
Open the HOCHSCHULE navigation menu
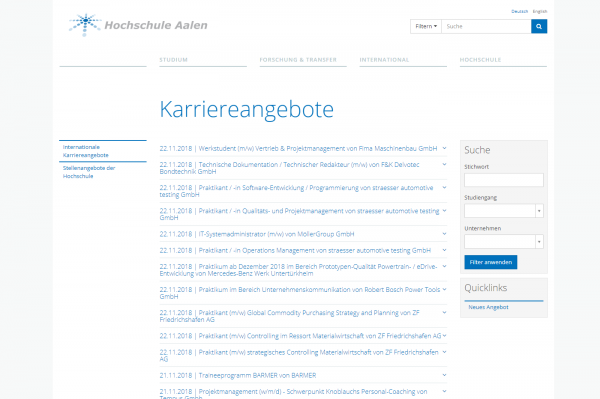pos(480,60)
